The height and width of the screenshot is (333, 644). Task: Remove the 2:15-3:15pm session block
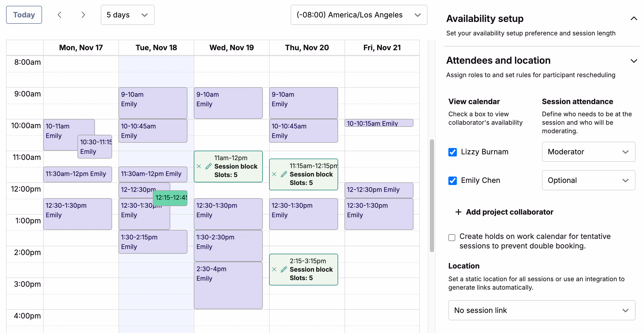coord(274,269)
